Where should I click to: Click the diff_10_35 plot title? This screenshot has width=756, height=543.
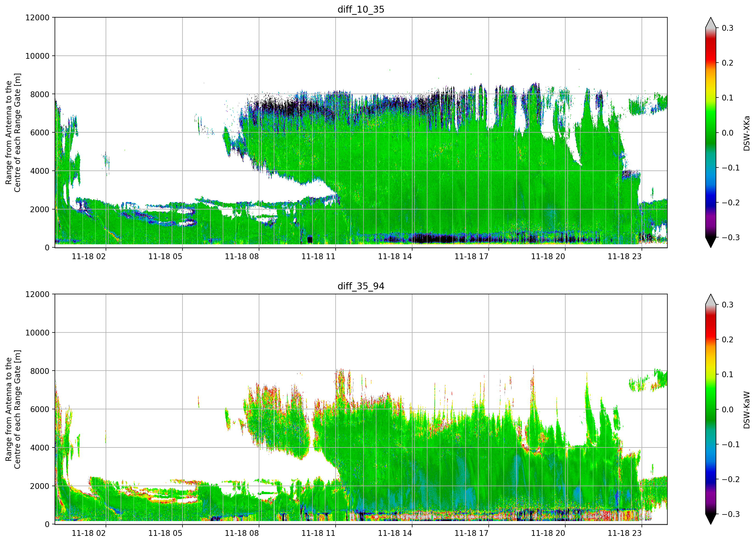point(361,9)
